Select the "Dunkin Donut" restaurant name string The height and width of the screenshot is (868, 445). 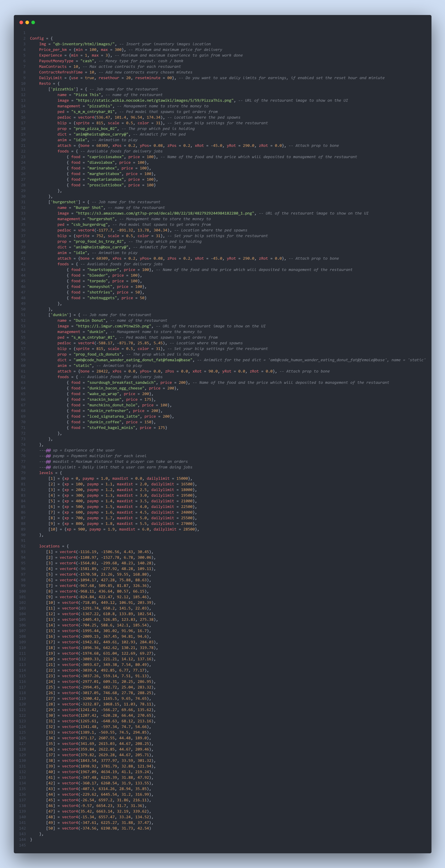tap(89, 320)
